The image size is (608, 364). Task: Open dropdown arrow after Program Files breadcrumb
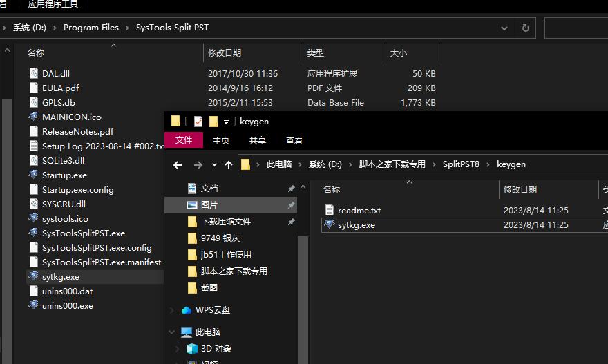pyautogui.click(x=127, y=28)
